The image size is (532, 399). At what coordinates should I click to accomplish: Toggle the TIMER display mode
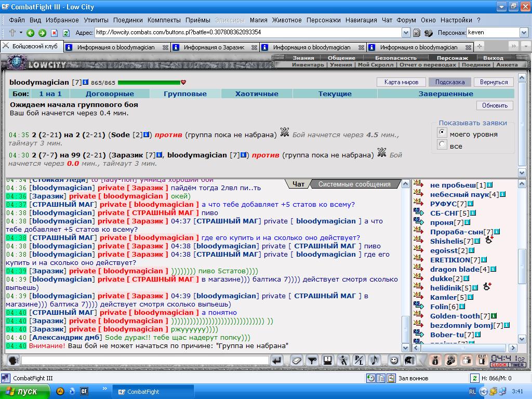[x=517, y=365]
